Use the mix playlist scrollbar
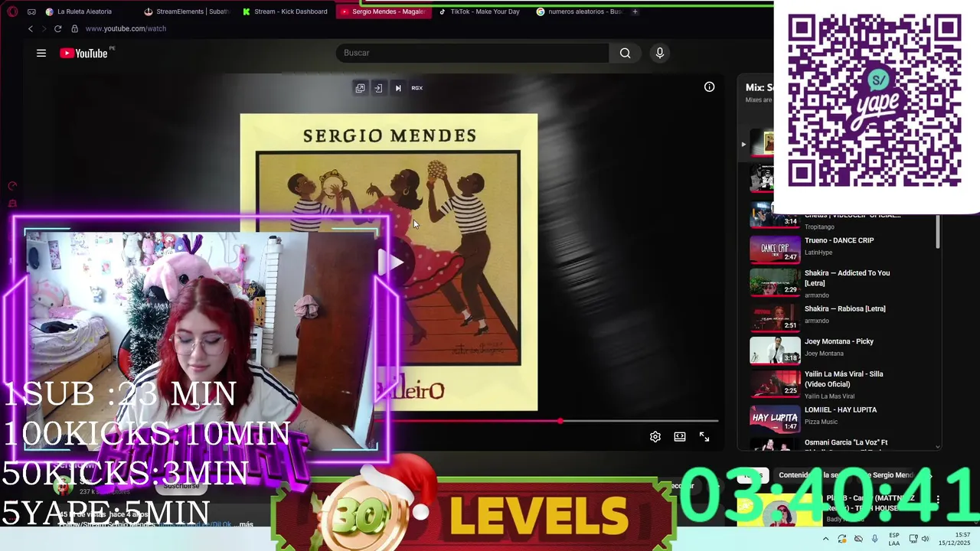Image resolution: width=980 pixels, height=551 pixels. [938, 231]
